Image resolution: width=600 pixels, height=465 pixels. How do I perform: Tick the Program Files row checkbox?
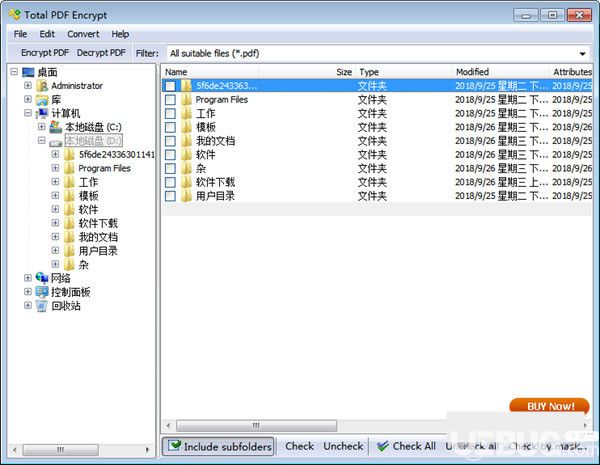pos(170,100)
